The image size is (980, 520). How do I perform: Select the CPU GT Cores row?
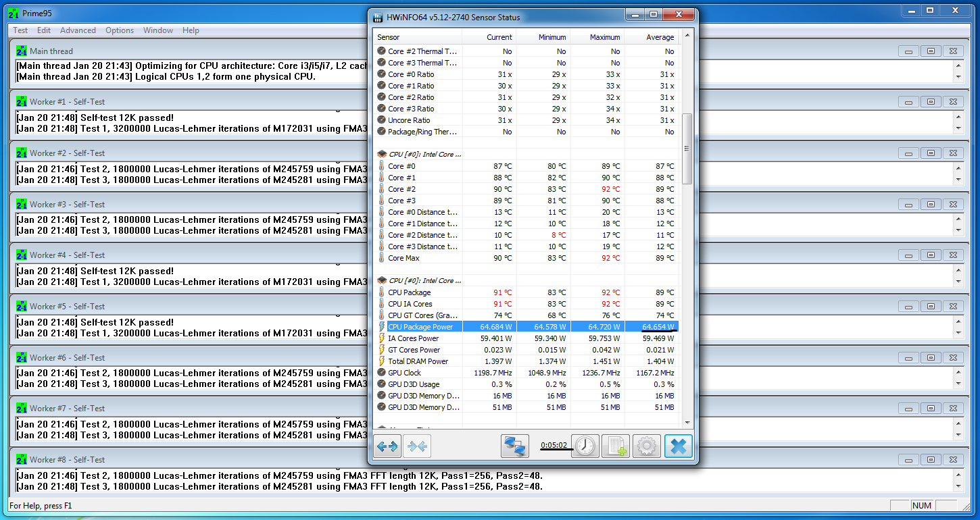coord(526,315)
